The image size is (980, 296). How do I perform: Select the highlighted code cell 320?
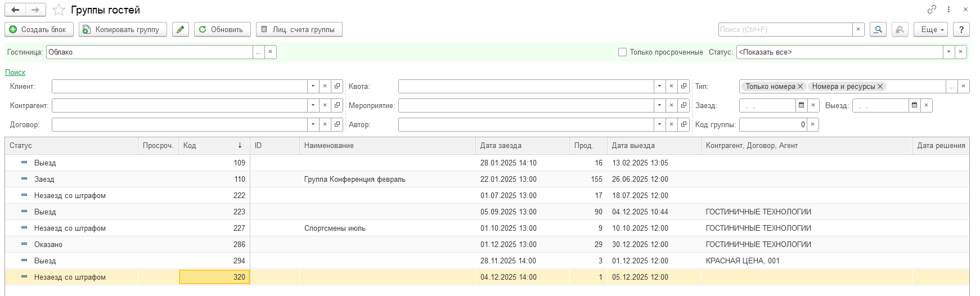(x=214, y=277)
